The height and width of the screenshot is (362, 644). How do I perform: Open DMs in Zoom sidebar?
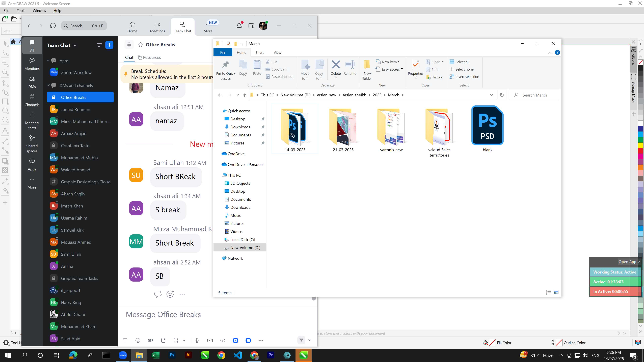point(32,82)
